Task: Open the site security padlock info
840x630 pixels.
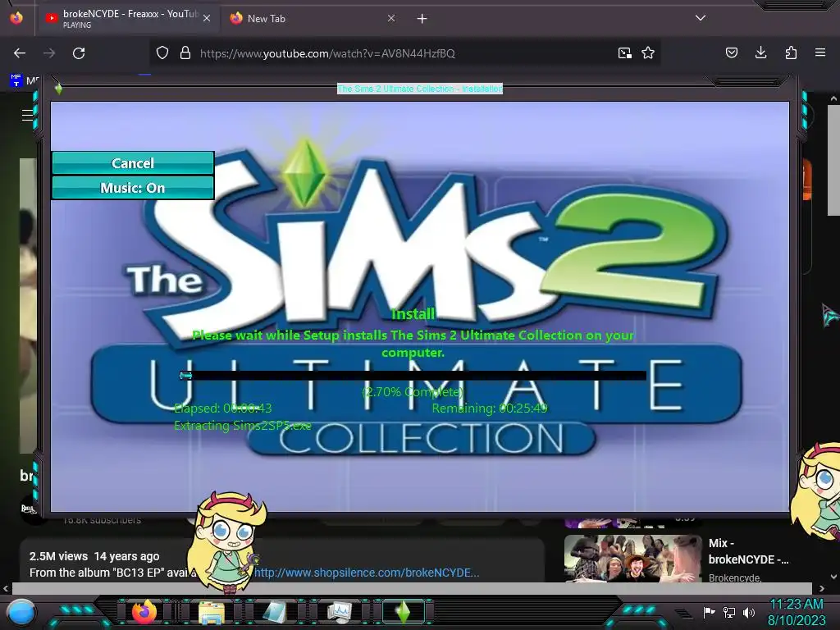Action: click(185, 53)
